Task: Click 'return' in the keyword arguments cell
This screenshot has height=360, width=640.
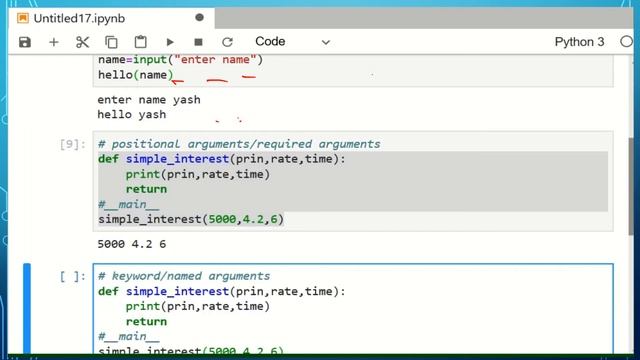Action: [146, 322]
